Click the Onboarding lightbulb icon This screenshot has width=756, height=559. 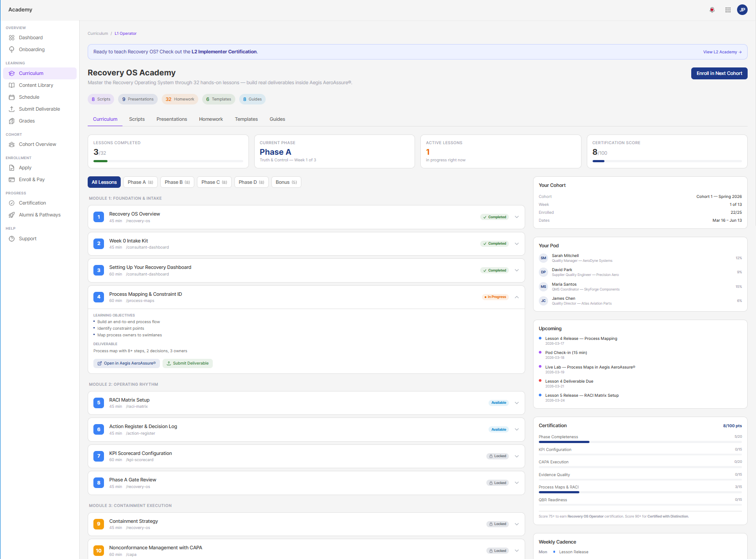coord(12,50)
